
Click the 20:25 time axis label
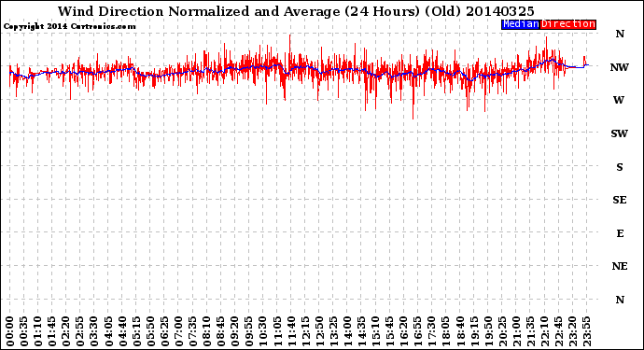[502, 331]
